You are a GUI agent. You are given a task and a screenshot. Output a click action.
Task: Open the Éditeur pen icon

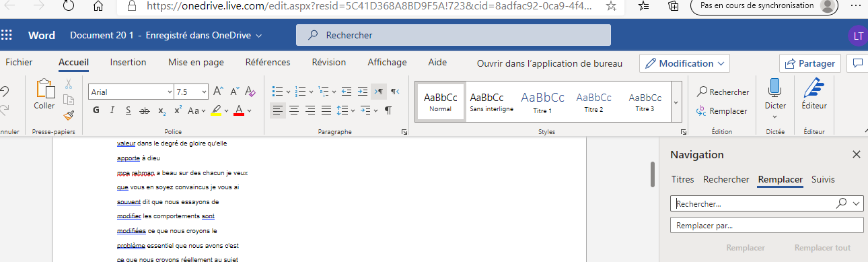(x=814, y=88)
